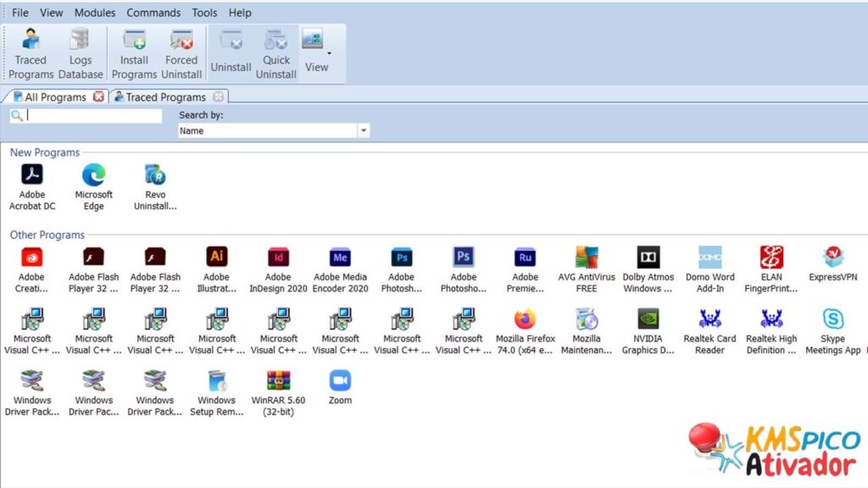The height and width of the screenshot is (488, 868).
Task: Select WinRAR 5.60 (32-bit)
Action: coord(278,393)
